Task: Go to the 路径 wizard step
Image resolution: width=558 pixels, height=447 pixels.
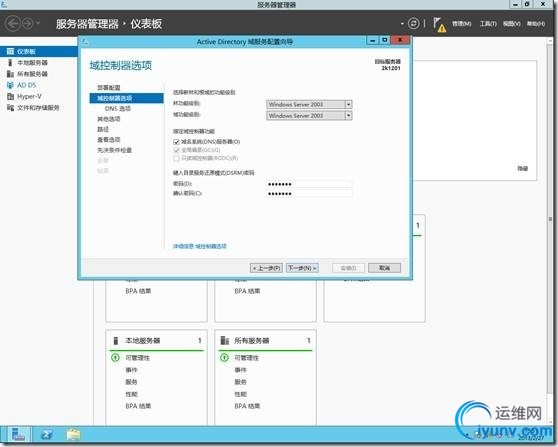Action: pyautogui.click(x=103, y=129)
